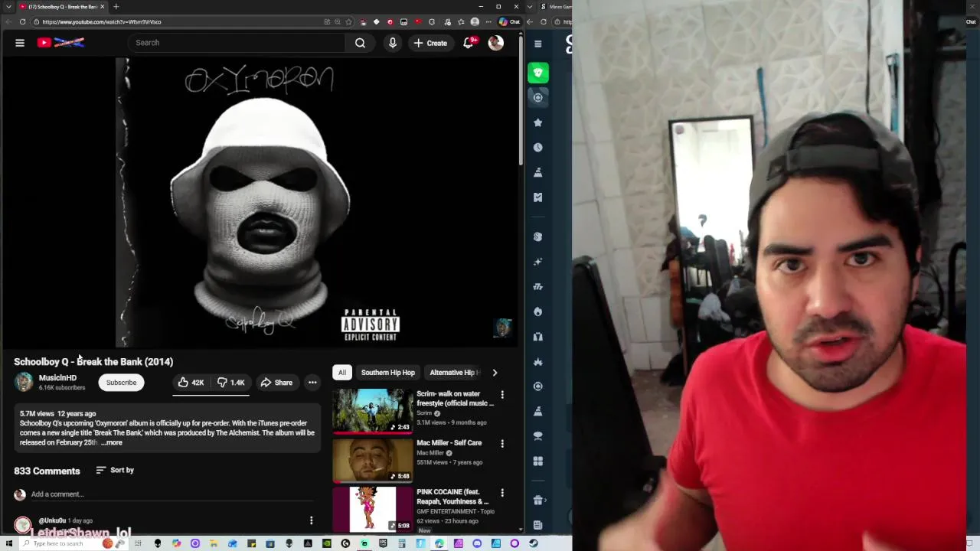Select the All filter chip
Image resolution: width=980 pixels, height=551 pixels.
pos(342,373)
